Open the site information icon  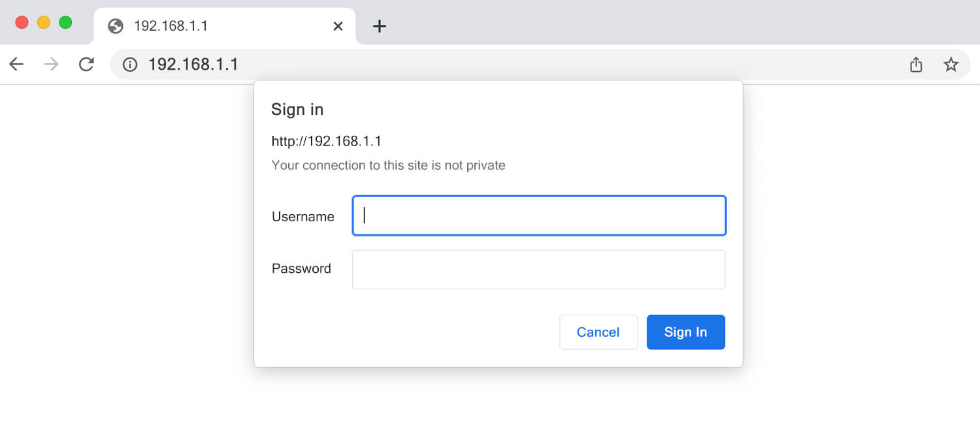[130, 65]
